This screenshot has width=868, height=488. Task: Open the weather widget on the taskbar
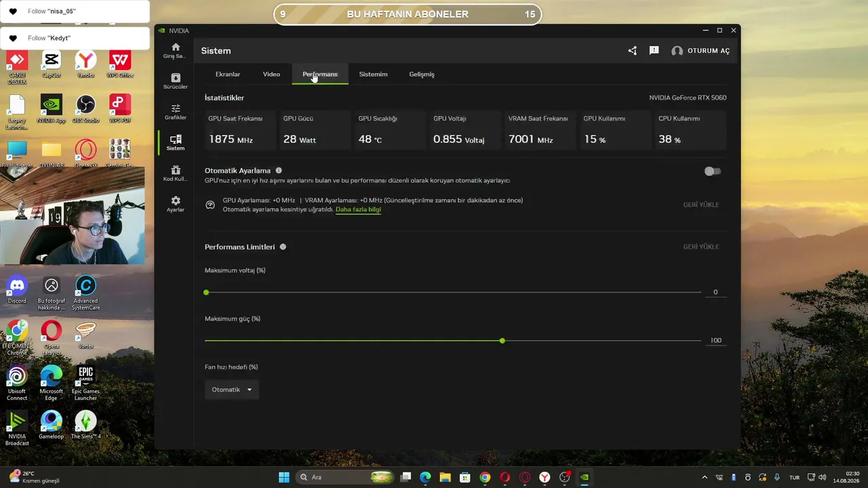pos(34,477)
